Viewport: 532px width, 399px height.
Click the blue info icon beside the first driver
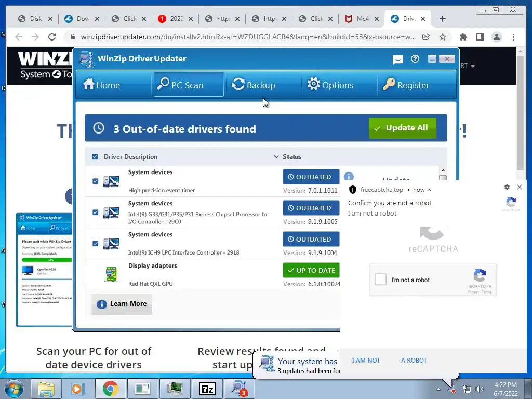coord(349,176)
